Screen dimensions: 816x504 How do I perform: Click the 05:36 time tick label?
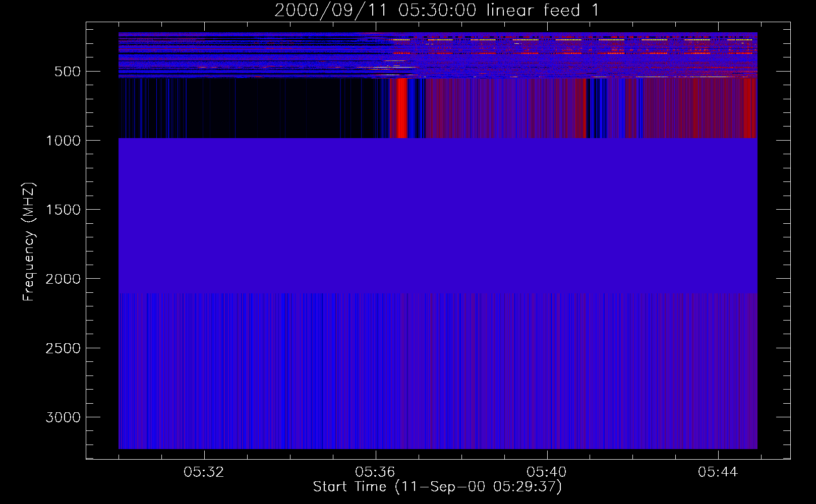(375, 472)
